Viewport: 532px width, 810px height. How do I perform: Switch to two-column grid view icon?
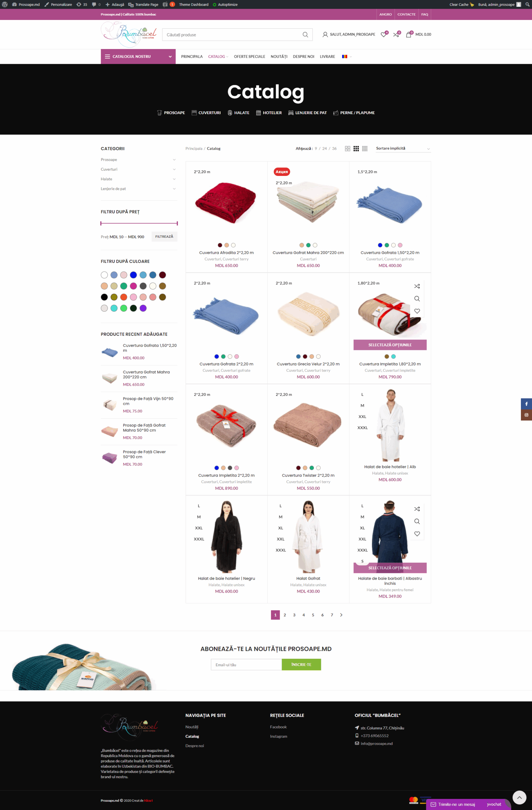coord(347,149)
